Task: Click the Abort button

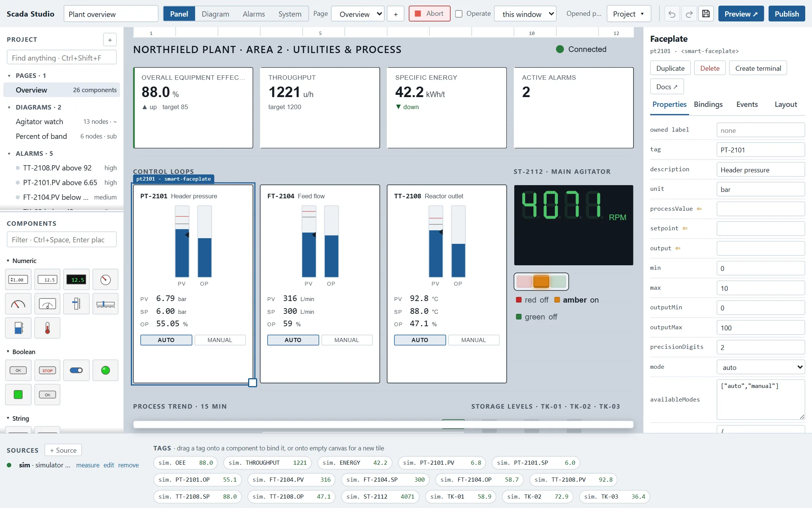Action: click(x=430, y=14)
